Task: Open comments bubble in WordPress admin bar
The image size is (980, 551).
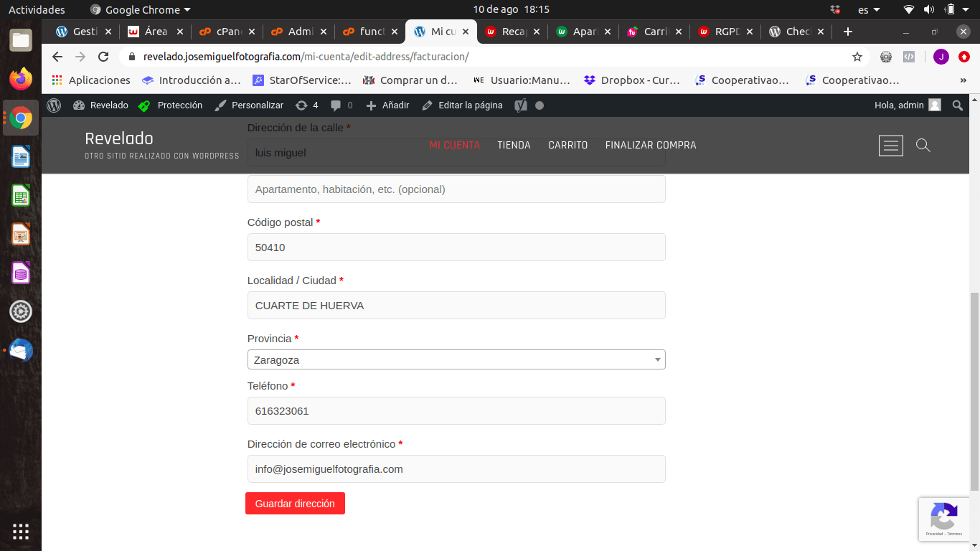Action: click(341, 105)
